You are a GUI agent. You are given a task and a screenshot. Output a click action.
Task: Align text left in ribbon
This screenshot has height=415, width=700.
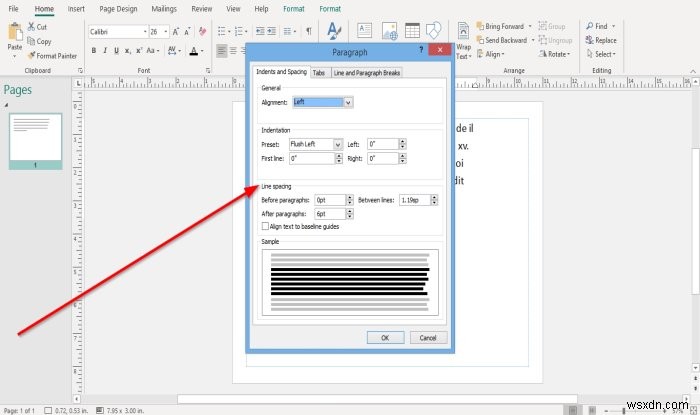tap(222, 50)
